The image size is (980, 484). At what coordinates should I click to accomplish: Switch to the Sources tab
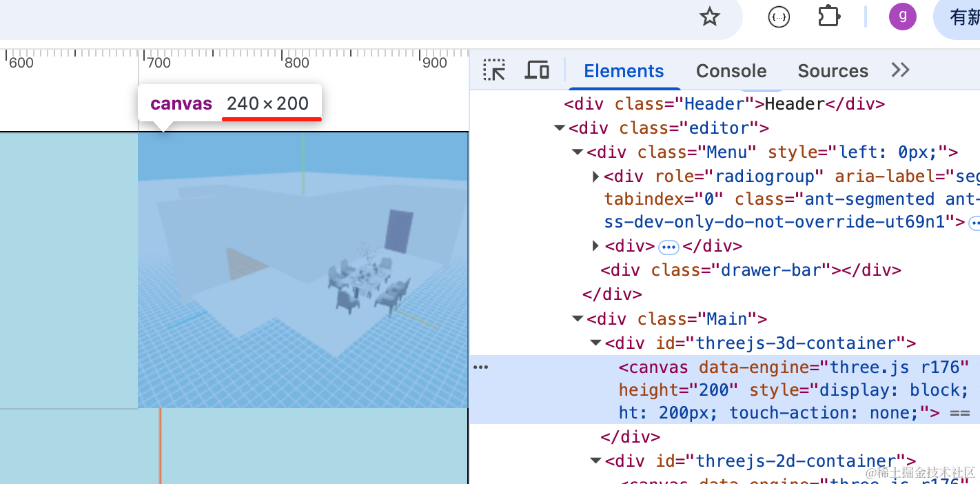(x=833, y=71)
